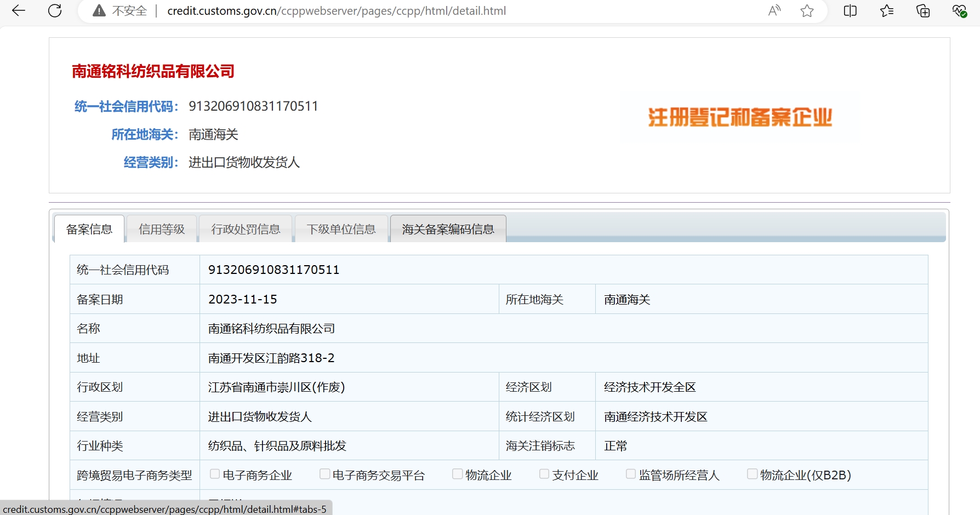Open the 行政处罚信息 tab
The width and height of the screenshot is (980, 515).
pyautogui.click(x=246, y=229)
